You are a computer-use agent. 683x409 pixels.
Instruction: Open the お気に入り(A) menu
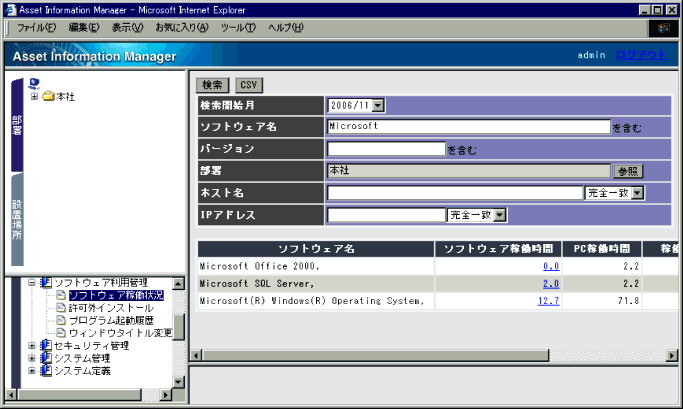tap(181, 27)
